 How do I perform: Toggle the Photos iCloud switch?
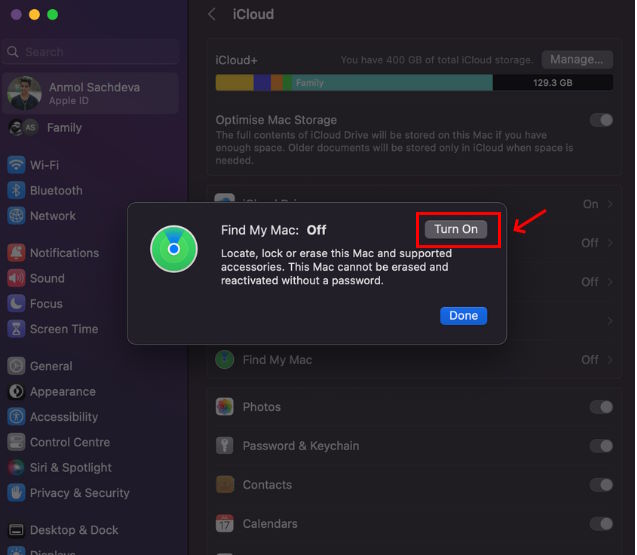(x=602, y=407)
